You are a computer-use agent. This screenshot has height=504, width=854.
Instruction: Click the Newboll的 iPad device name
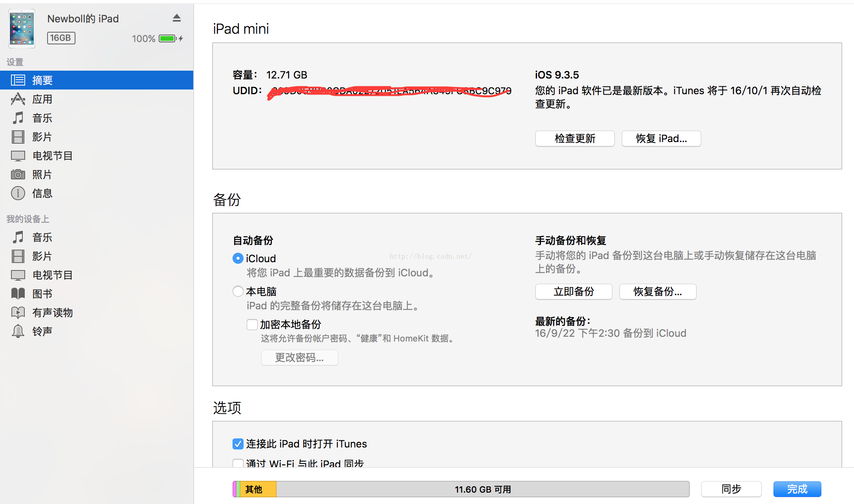tap(83, 18)
